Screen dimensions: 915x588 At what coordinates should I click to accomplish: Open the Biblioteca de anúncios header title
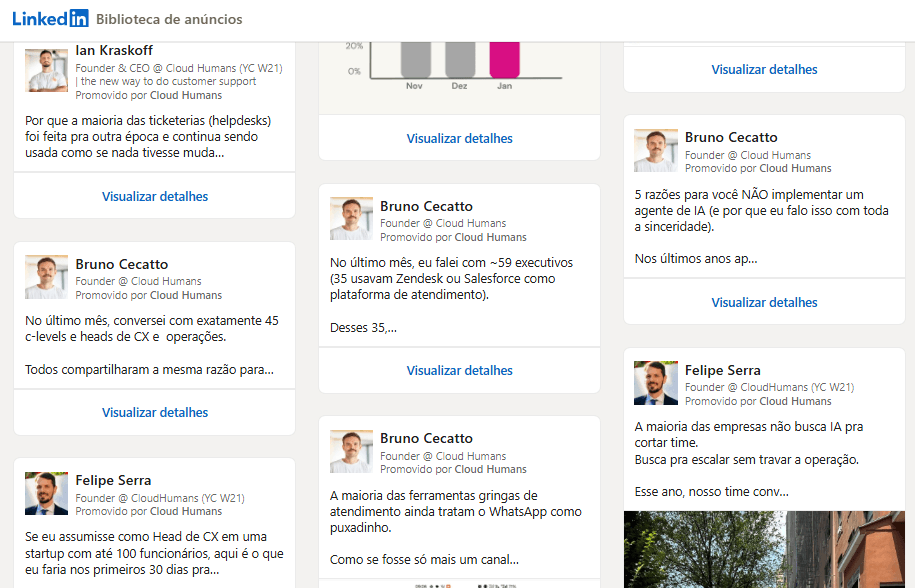pos(169,19)
